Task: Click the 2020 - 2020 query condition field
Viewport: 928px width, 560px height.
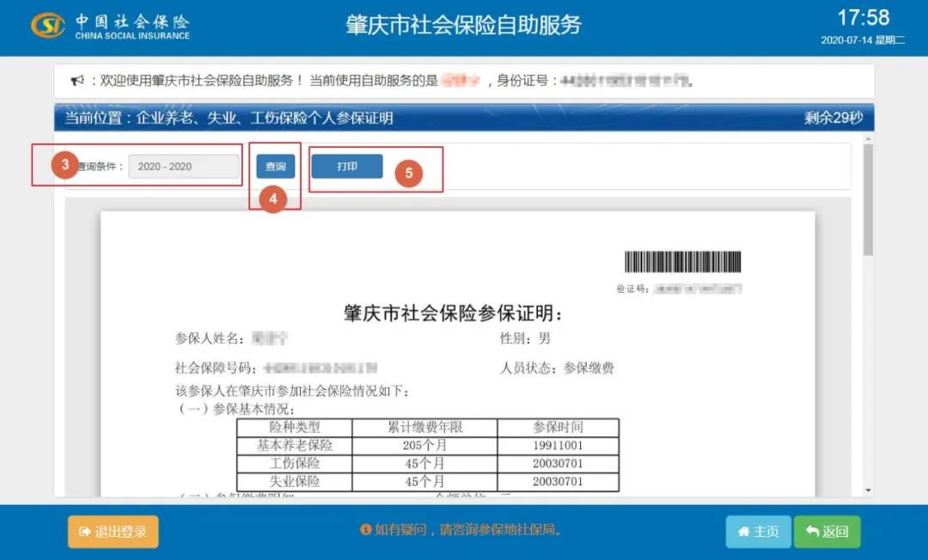Action: pyautogui.click(x=183, y=166)
